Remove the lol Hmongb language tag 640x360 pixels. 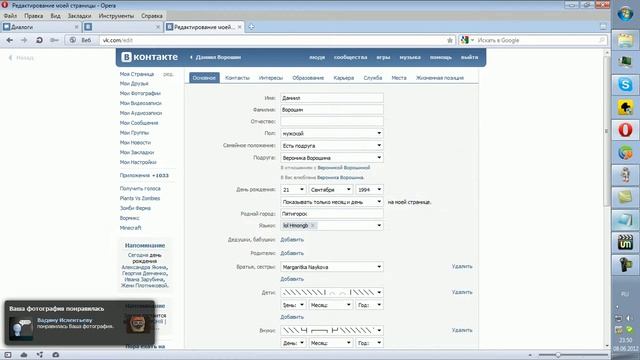(x=313, y=225)
